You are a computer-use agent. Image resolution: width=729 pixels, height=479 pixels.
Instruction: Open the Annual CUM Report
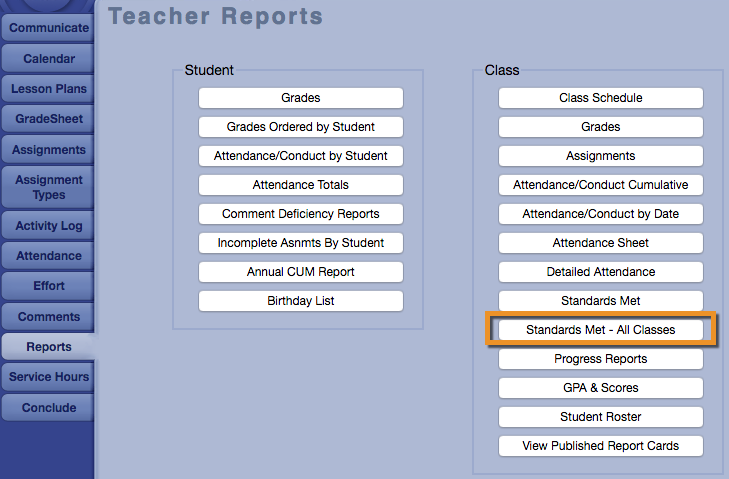coord(300,272)
